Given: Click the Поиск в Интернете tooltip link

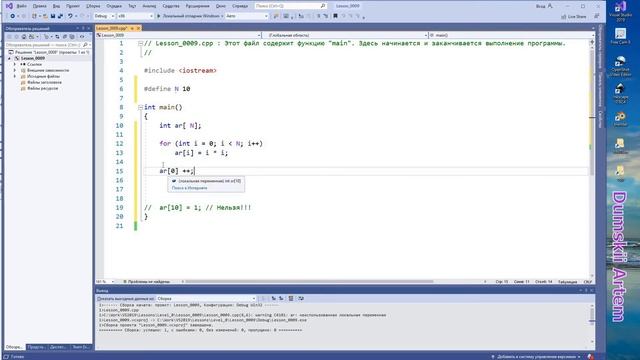Looking at the screenshot, I should 189,188.
